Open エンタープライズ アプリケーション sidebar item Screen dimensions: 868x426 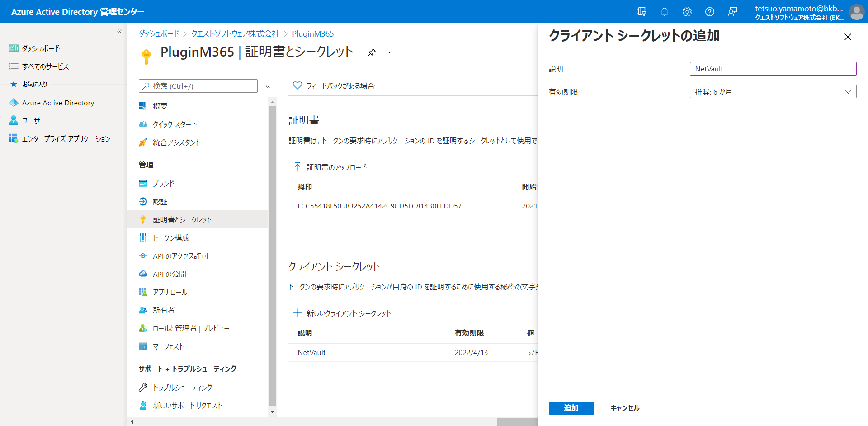(60, 138)
